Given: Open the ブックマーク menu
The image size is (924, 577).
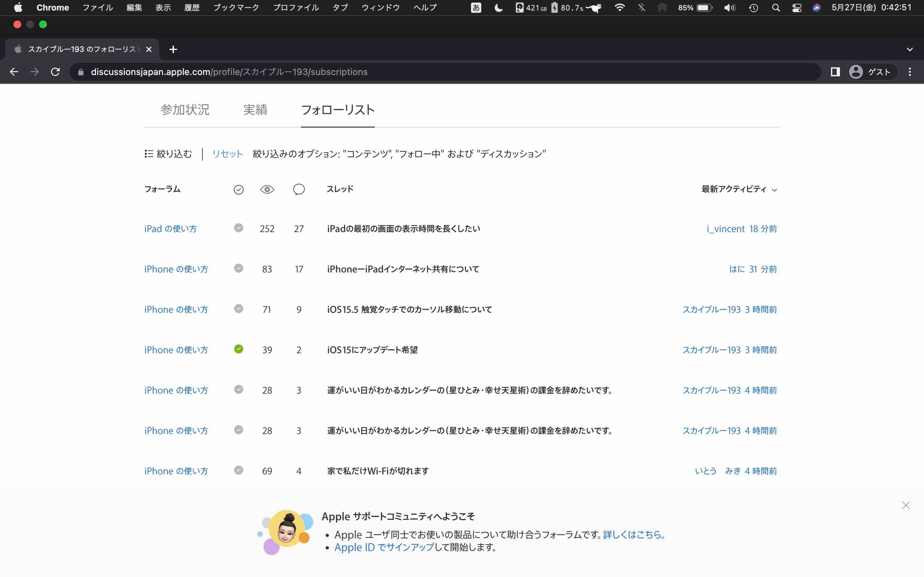Looking at the screenshot, I should (x=236, y=8).
